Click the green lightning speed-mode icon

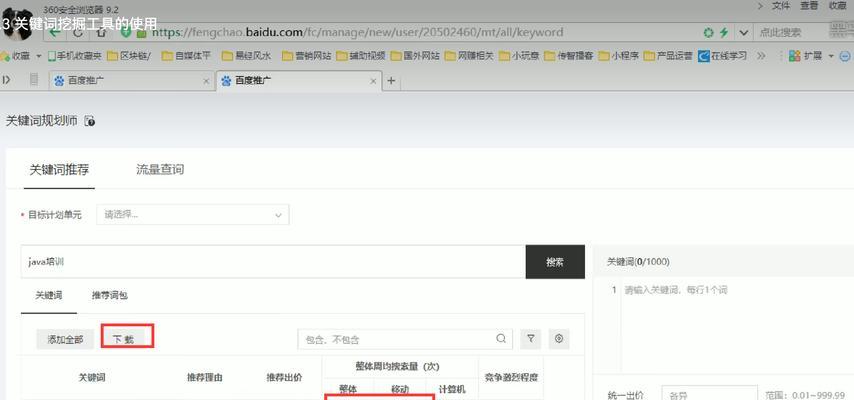[x=724, y=33]
